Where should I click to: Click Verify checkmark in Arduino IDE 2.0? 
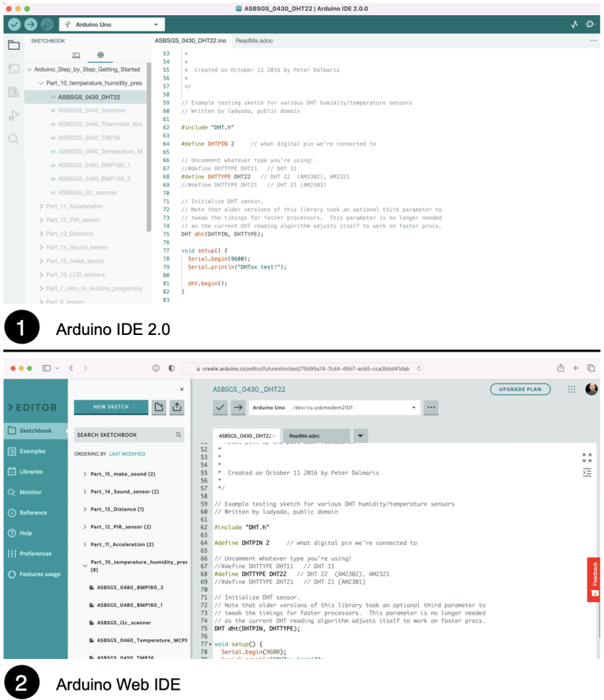coord(14,25)
